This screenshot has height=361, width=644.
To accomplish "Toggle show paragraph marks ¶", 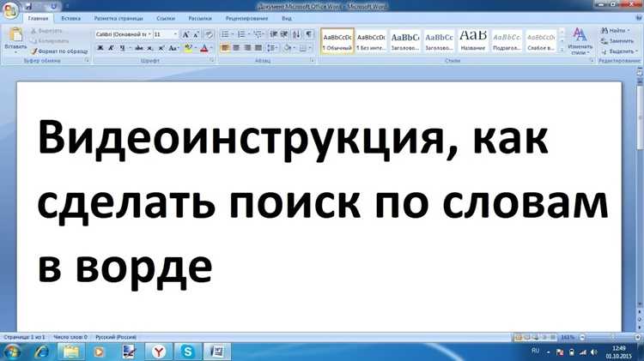I will (309, 34).
